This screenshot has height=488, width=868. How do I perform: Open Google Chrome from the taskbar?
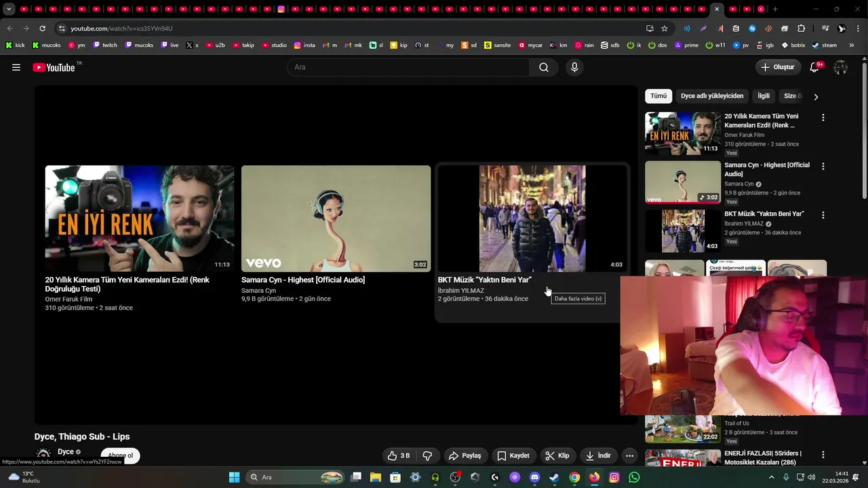pyautogui.click(x=574, y=477)
